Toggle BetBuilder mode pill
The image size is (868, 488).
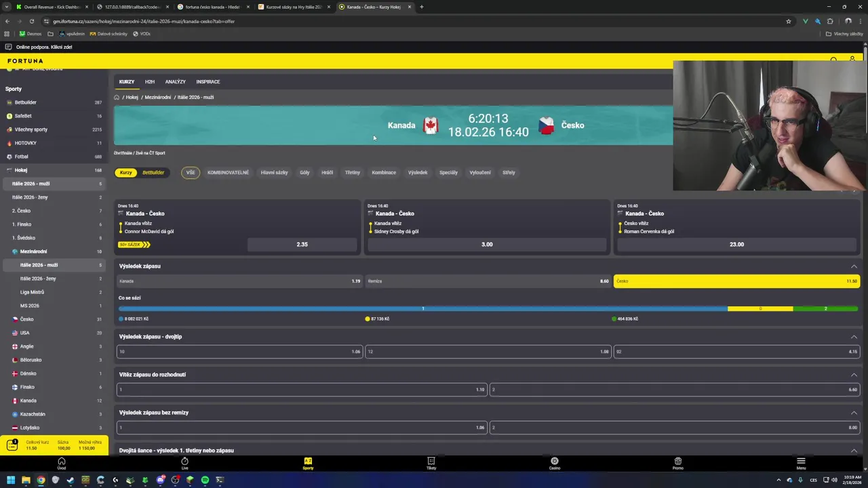coord(153,173)
